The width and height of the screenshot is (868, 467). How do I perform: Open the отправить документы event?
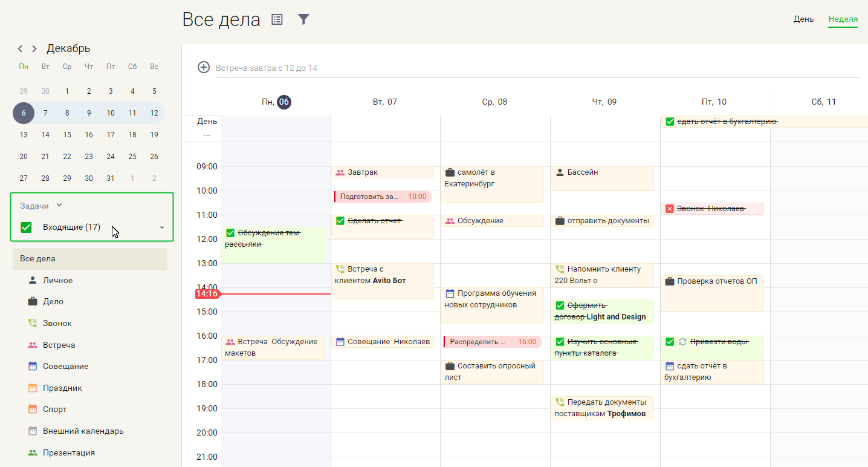tap(602, 221)
